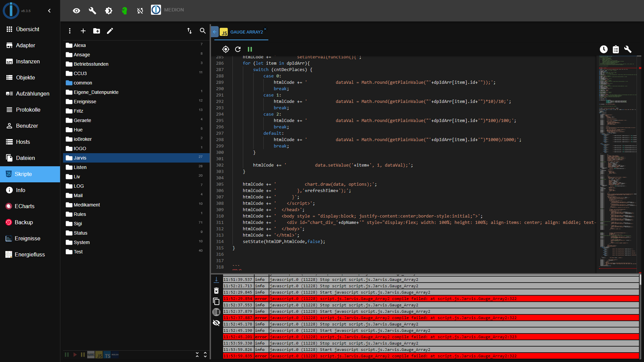Close the GAUGE ARRAY2 tab

pyautogui.click(x=265, y=29)
